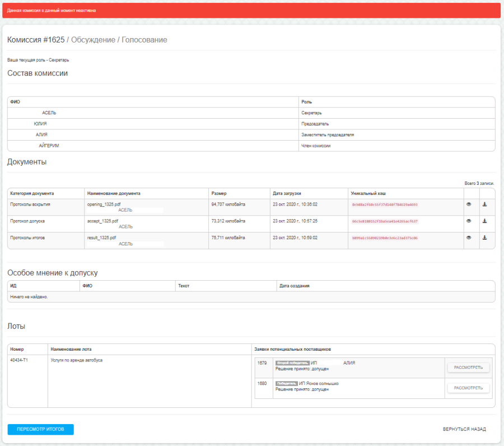
Task: Click 'Вернуться назад' link
Action: pyautogui.click(x=464, y=429)
